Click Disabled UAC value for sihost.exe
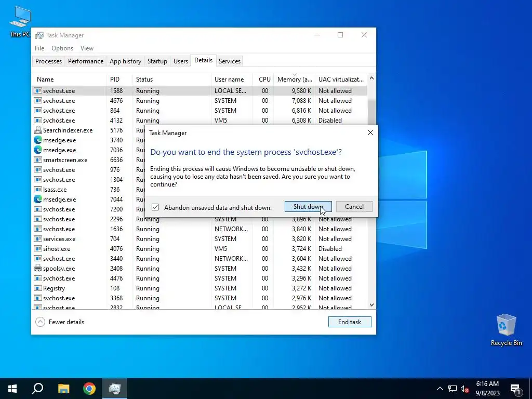Screen dimensions: 532x399 tap(330, 249)
